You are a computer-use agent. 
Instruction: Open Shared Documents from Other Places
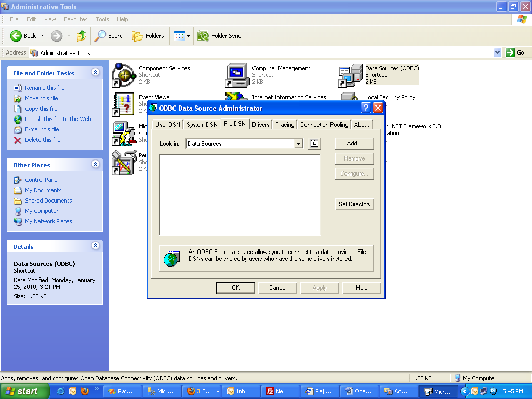tap(48, 201)
